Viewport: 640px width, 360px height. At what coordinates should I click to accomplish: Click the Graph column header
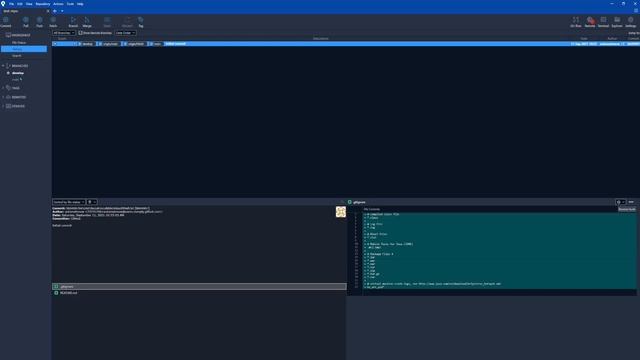pyautogui.click(x=62, y=38)
